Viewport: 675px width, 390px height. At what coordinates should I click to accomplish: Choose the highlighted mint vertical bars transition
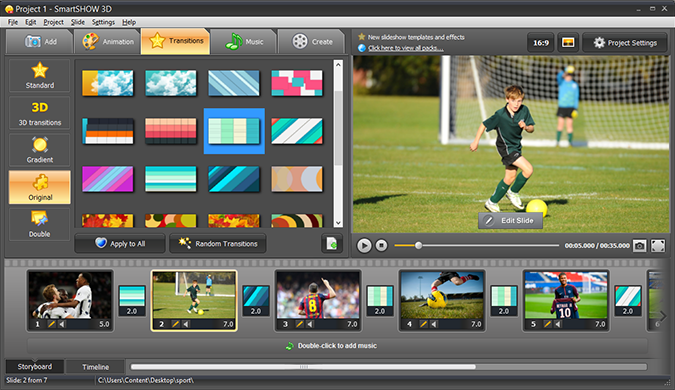234,131
